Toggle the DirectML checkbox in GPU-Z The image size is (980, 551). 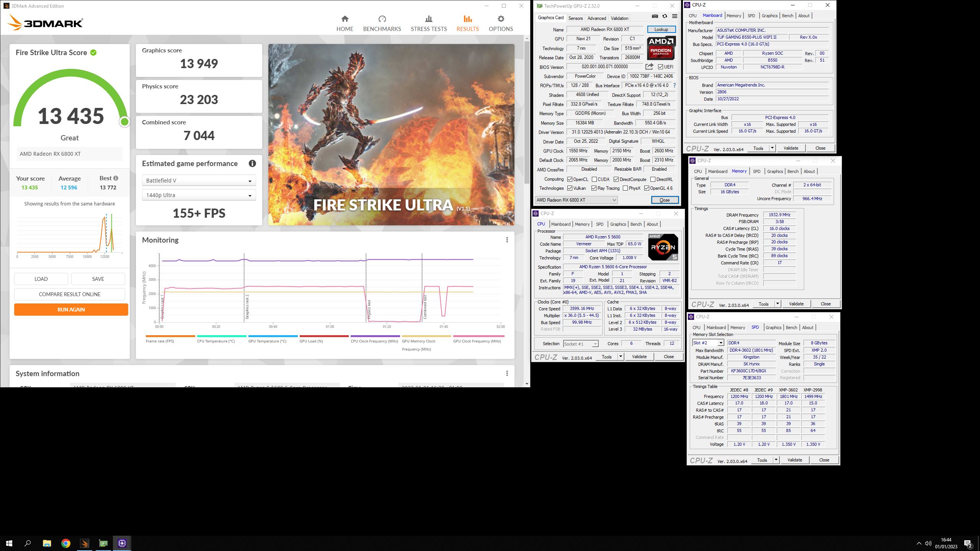(x=653, y=179)
